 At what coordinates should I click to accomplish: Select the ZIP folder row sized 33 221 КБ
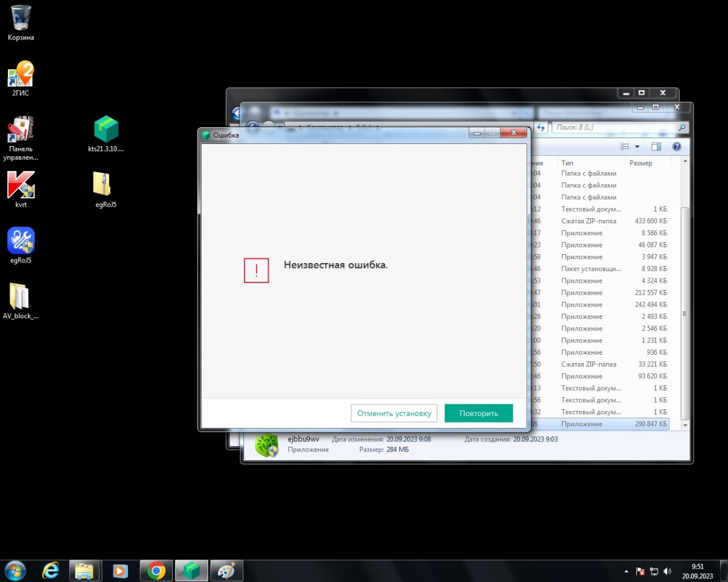click(x=599, y=364)
